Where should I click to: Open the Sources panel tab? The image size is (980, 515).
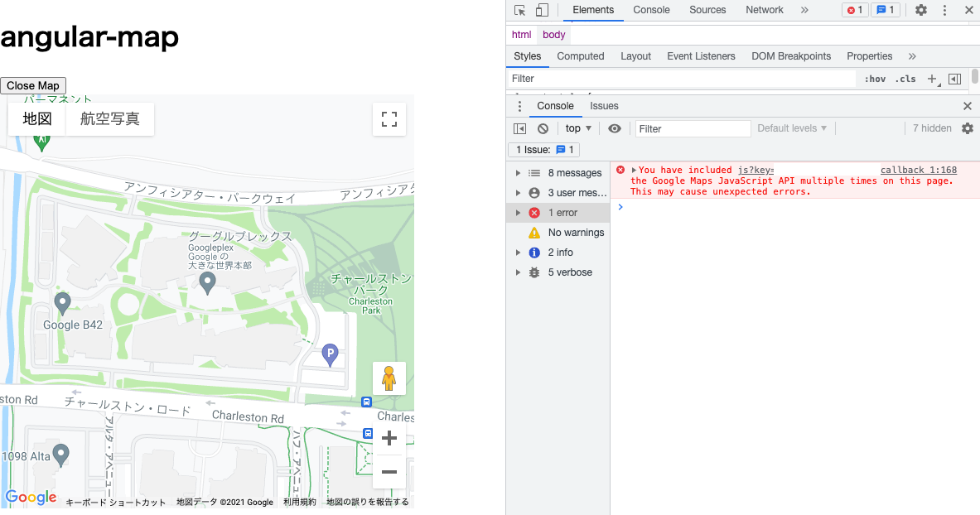click(707, 10)
